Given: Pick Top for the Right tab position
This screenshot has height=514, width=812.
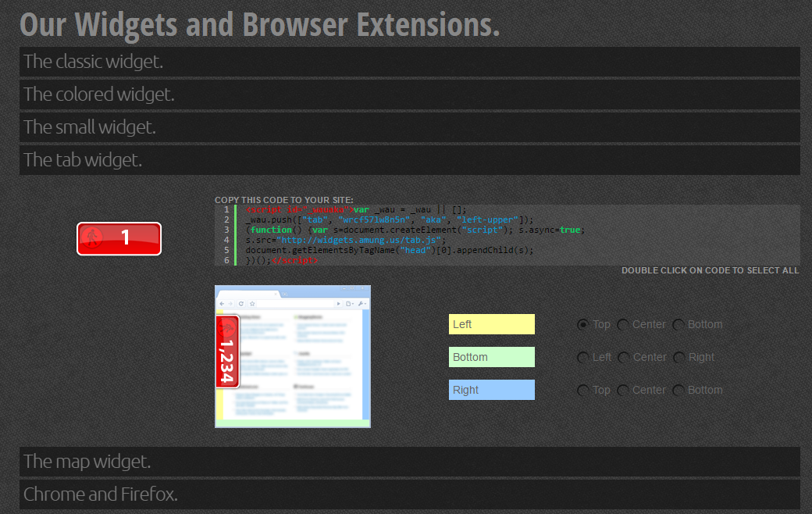Looking at the screenshot, I should [582, 390].
